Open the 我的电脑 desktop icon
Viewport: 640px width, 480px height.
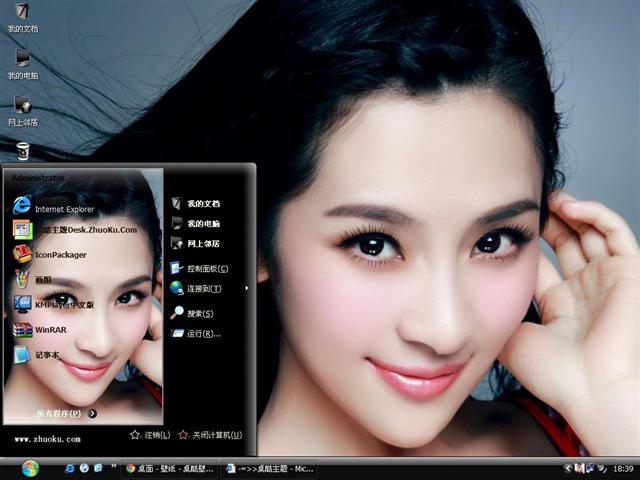click(x=23, y=64)
